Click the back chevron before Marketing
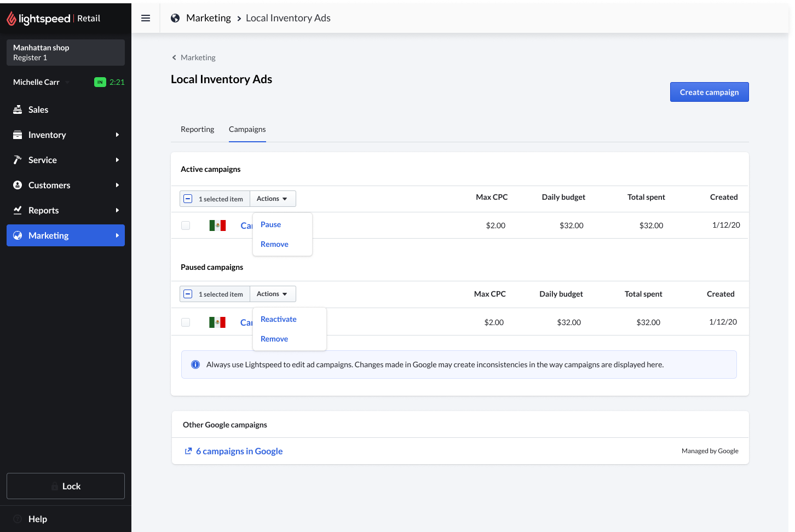Screen dimensions: 795x532 (x=174, y=57)
